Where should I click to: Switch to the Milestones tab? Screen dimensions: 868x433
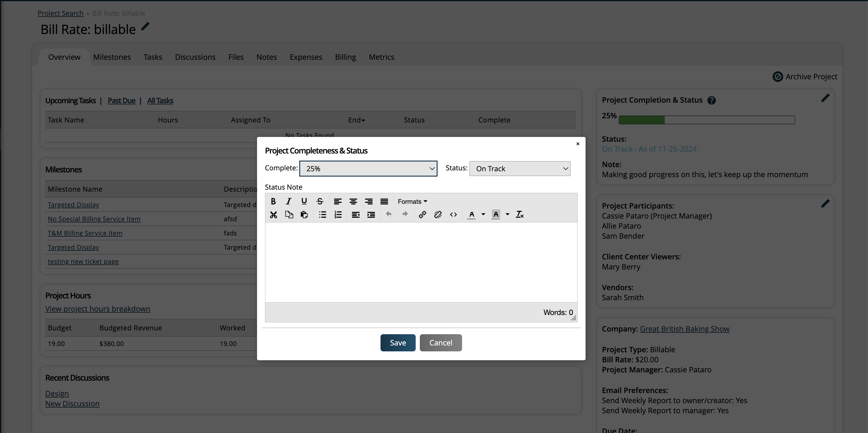(x=112, y=57)
